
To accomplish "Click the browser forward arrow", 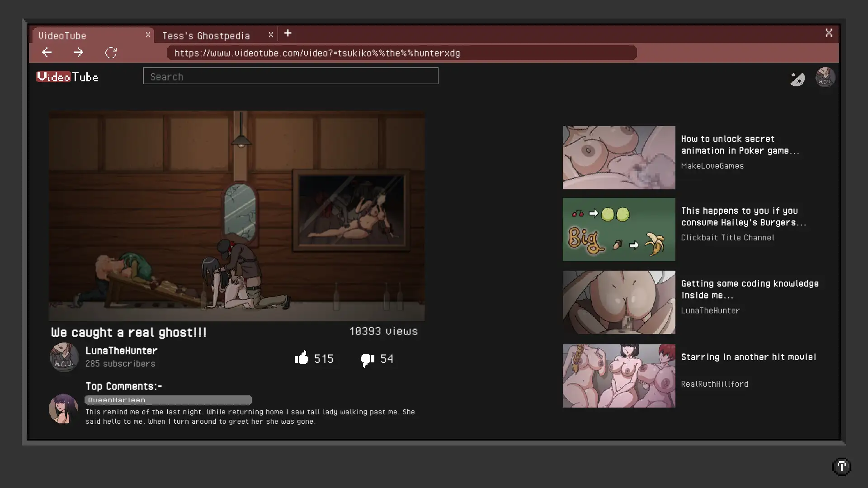I will pyautogui.click(x=78, y=52).
